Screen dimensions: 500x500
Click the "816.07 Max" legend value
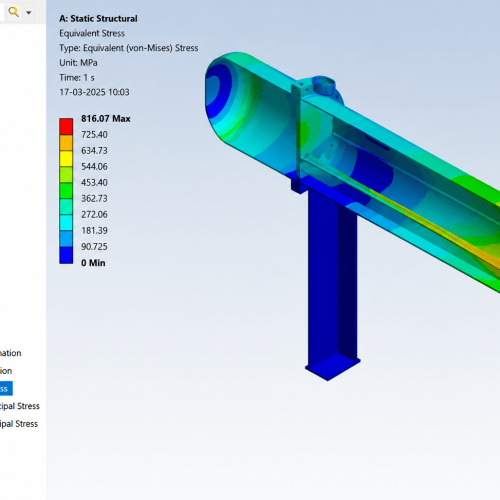[106, 119]
